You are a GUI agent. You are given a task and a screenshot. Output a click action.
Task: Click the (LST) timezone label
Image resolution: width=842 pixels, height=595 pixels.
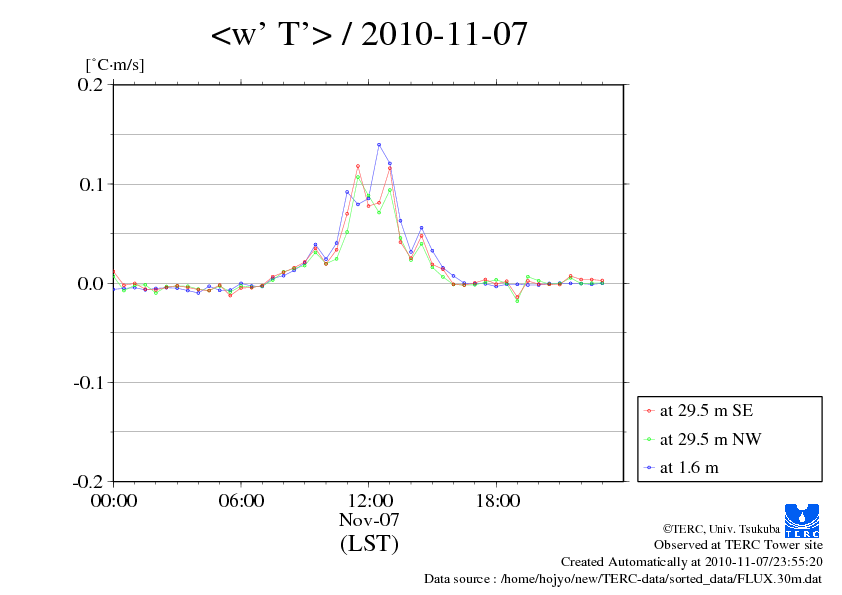pos(369,544)
